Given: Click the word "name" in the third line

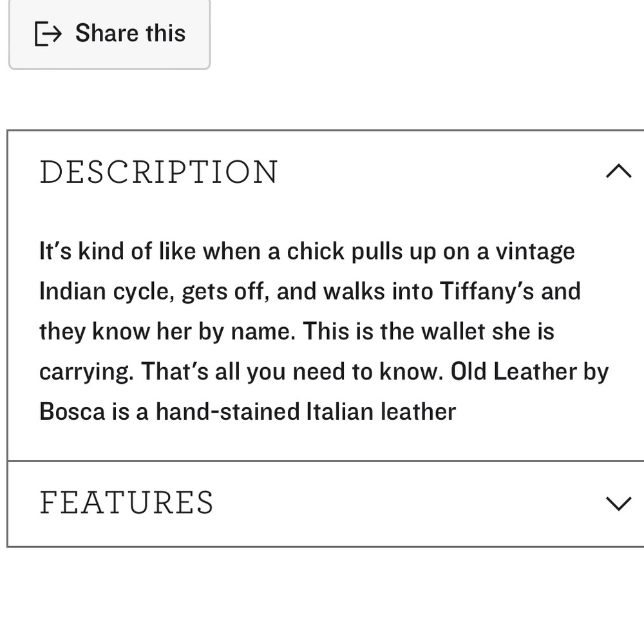Looking at the screenshot, I should click(x=261, y=332).
